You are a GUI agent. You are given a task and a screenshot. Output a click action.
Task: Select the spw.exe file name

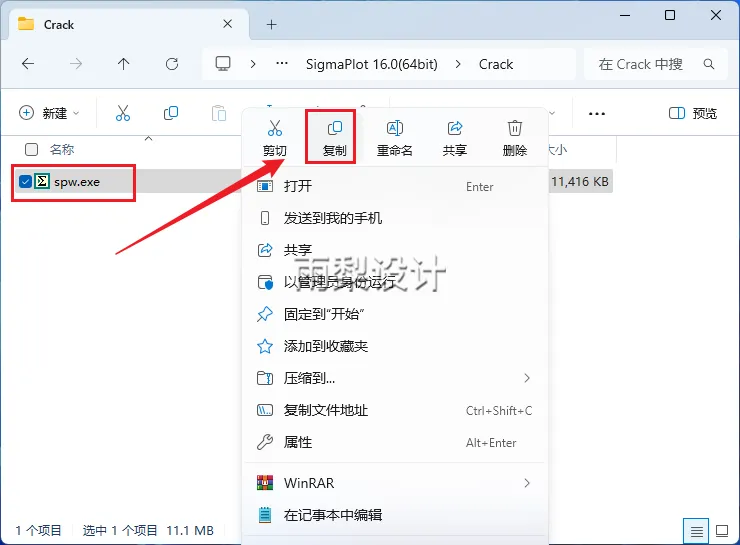click(77, 182)
